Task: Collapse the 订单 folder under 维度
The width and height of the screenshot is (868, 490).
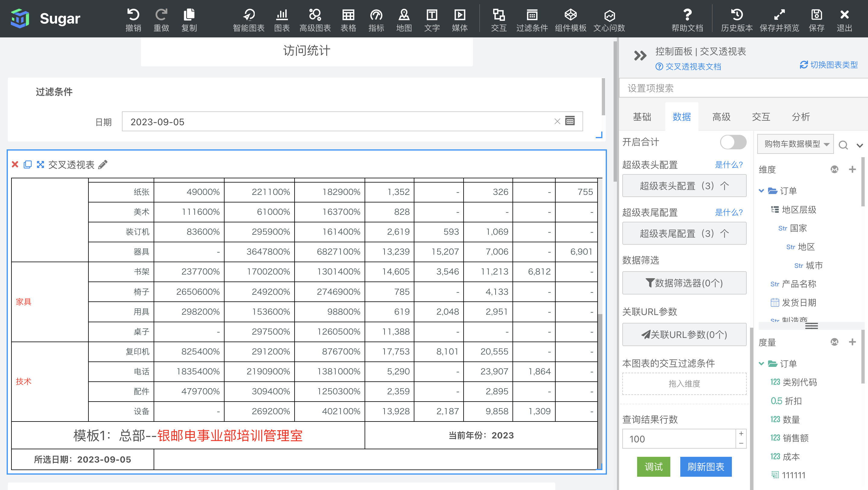Action: pyautogui.click(x=761, y=191)
